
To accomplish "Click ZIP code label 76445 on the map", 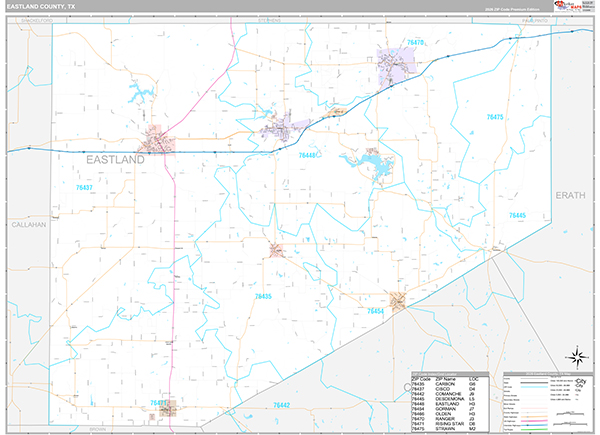I will (517, 215).
